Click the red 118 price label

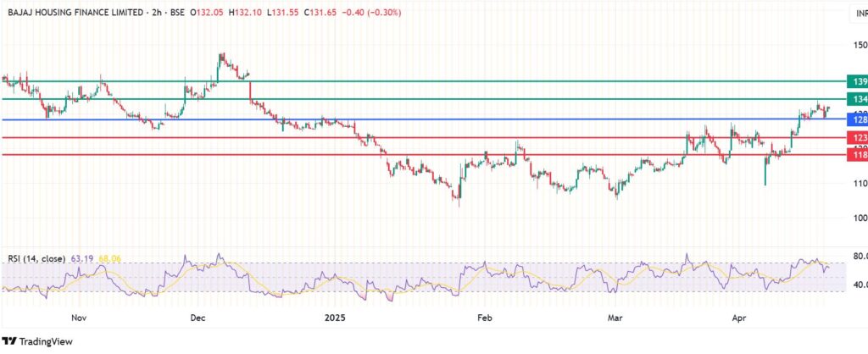pos(857,155)
